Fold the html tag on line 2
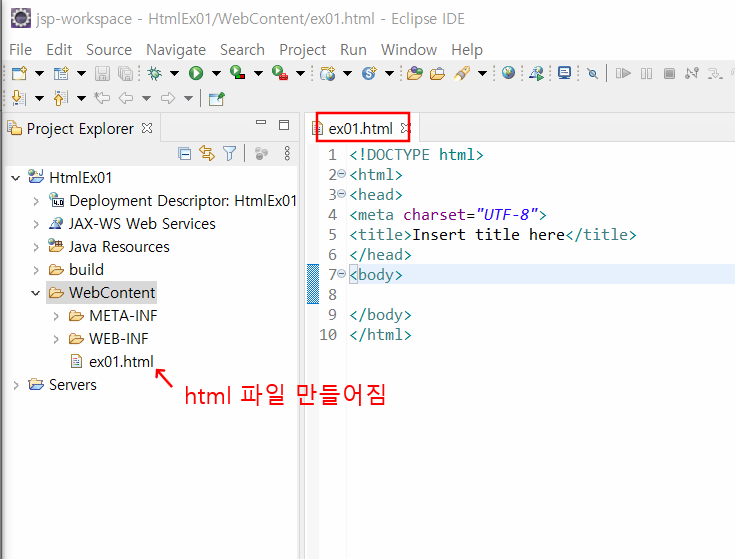The width and height of the screenshot is (735, 559). click(342, 174)
